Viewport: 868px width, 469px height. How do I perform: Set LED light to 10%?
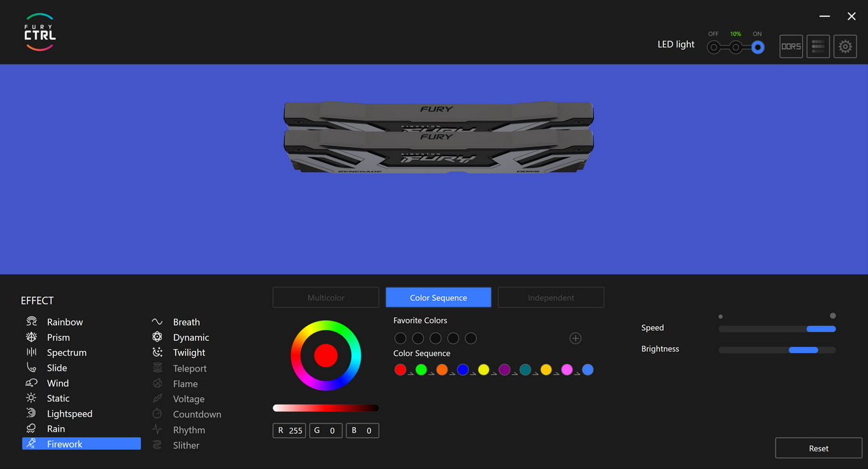[x=736, y=47]
